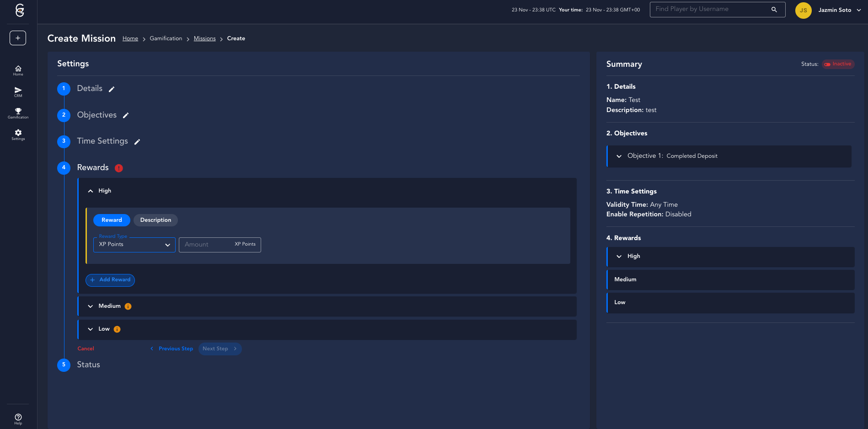
Task: Open the CRM section in sidebar
Action: [x=18, y=91]
